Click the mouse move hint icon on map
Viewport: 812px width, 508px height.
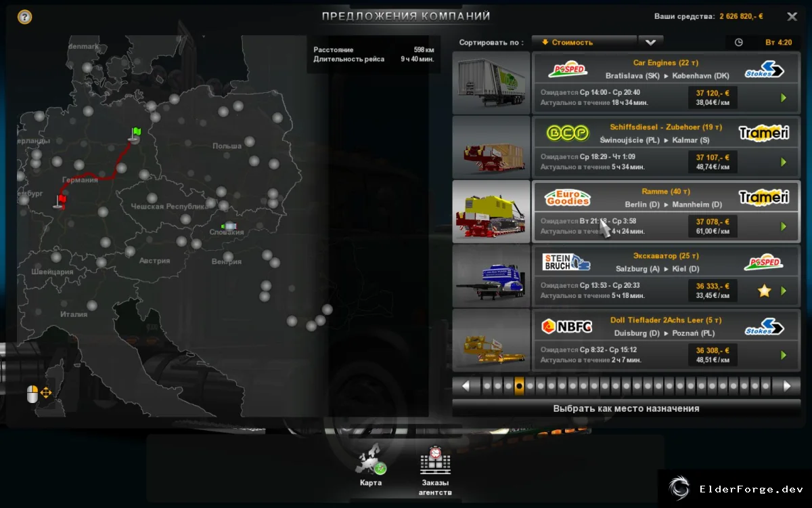[39, 394]
